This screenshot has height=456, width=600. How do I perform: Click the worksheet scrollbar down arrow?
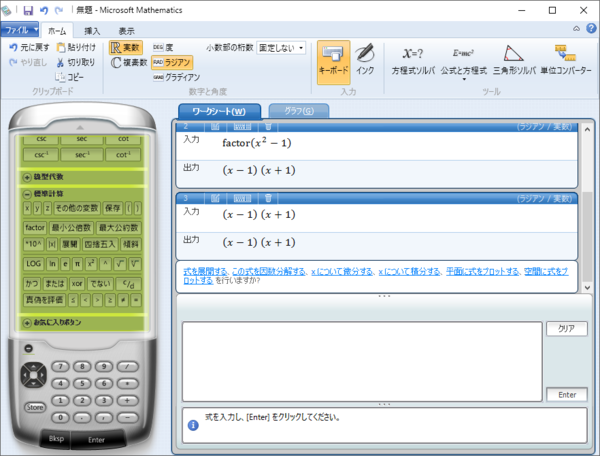(x=587, y=288)
